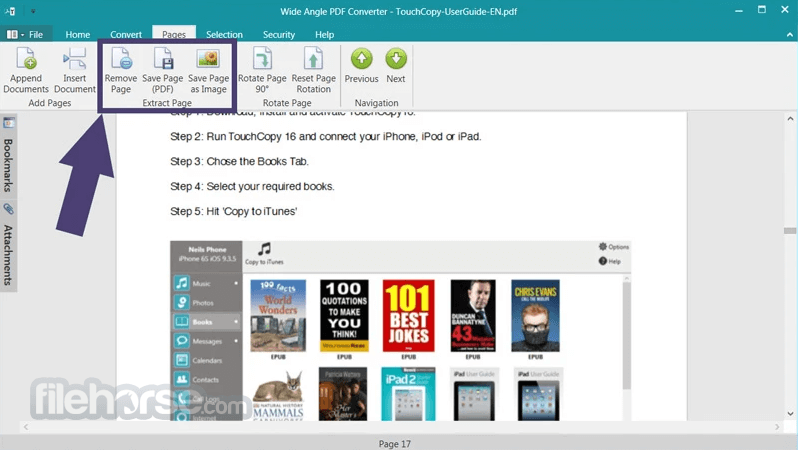Rotate page 90 degrees
Screen dimensions: 798x450
[x=262, y=70]
